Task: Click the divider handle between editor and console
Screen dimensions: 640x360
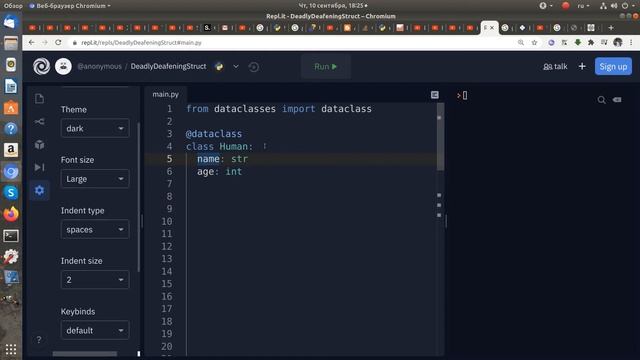Action: tap(446, 222)
